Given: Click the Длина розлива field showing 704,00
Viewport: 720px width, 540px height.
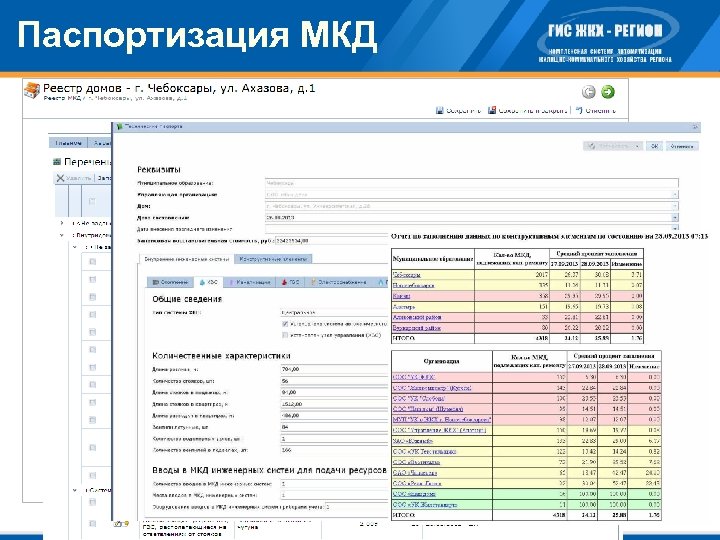Looking at the screenshot, I should pos(334,369).
